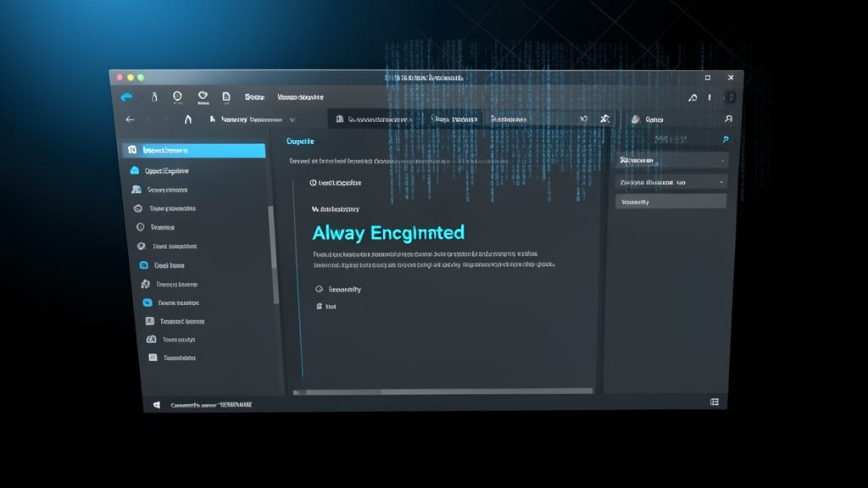Click the breadcrumb path label beside the home icon
Image resolution: width=868 pixels, height=488 pixels.
pyautogui.click(x=251, y=119)
